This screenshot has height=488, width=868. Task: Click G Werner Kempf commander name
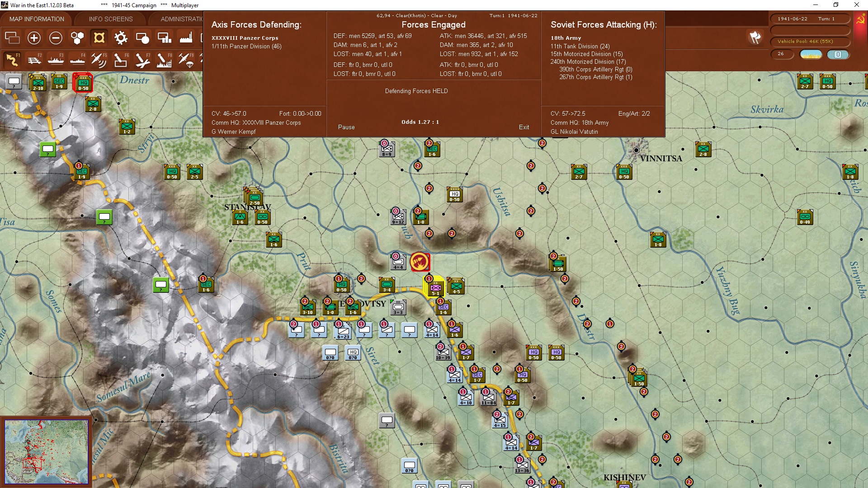[x=233, y=131]
